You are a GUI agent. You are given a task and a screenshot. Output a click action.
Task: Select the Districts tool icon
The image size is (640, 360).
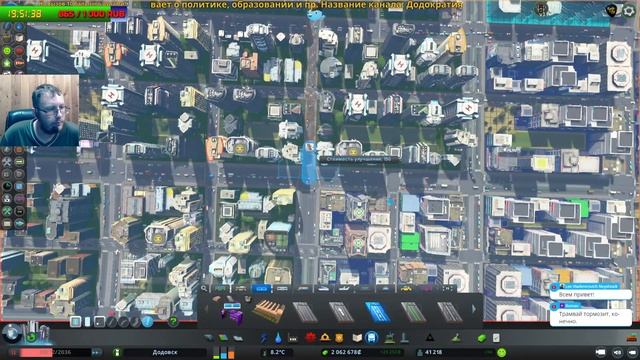tap(238, 338)
